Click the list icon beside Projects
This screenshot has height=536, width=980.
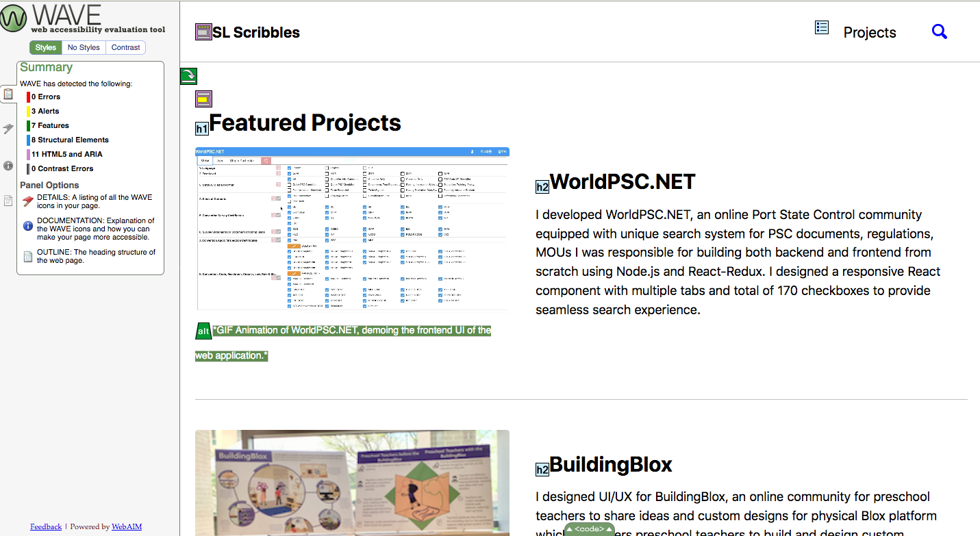(x=822, y=27)
